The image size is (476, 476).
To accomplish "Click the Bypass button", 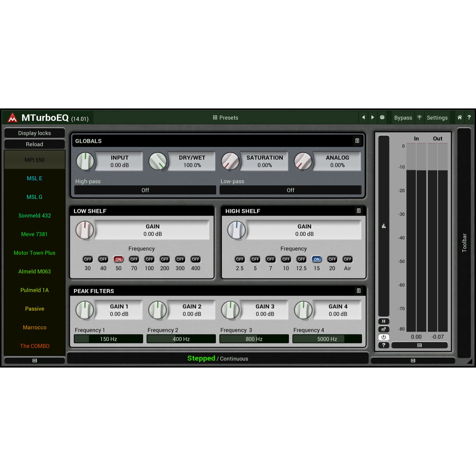I will click(x=403, y=118).
